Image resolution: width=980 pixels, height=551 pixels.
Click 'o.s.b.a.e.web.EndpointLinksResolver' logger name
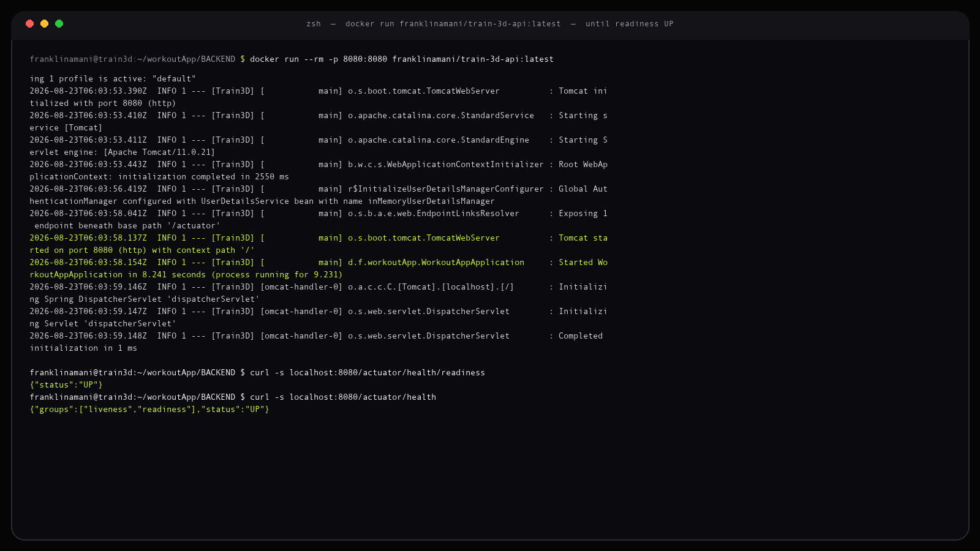(434, 214)
